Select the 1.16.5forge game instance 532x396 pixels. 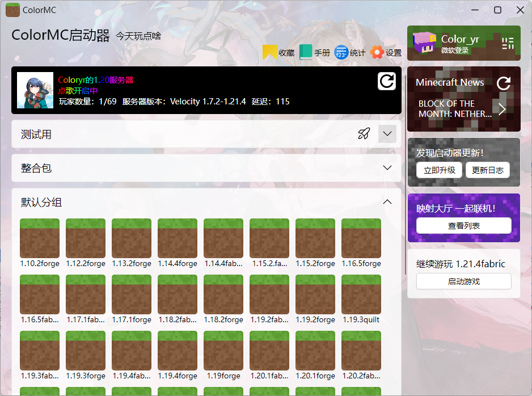(x=361, y=239)
